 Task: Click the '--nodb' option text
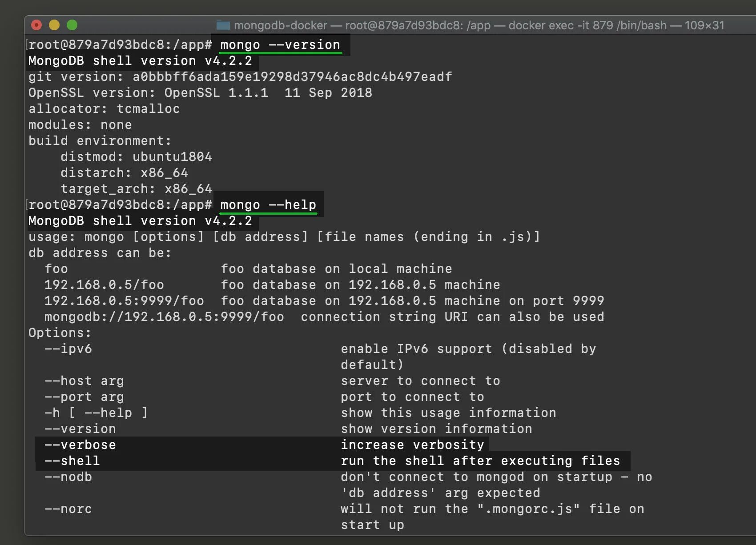(x=68, y=477)
